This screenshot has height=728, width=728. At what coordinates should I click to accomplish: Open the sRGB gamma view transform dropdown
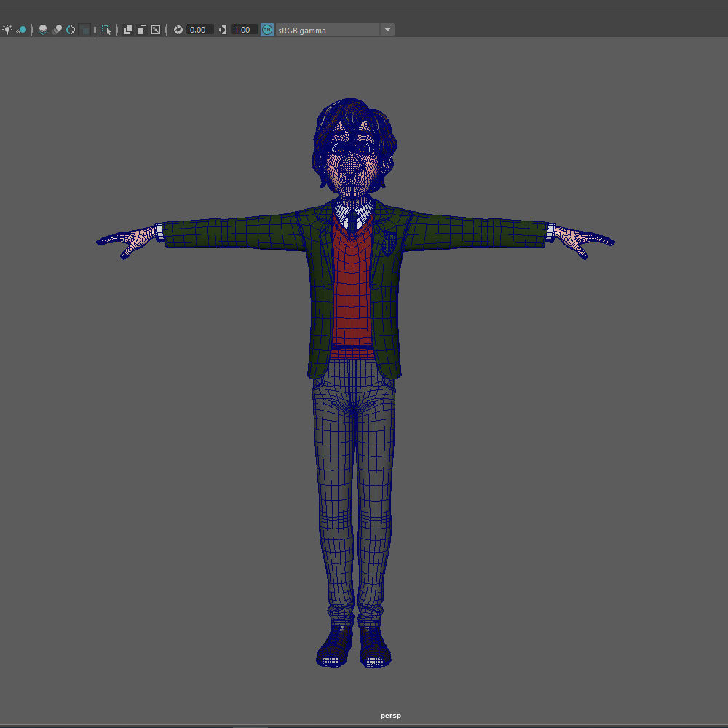335,30
